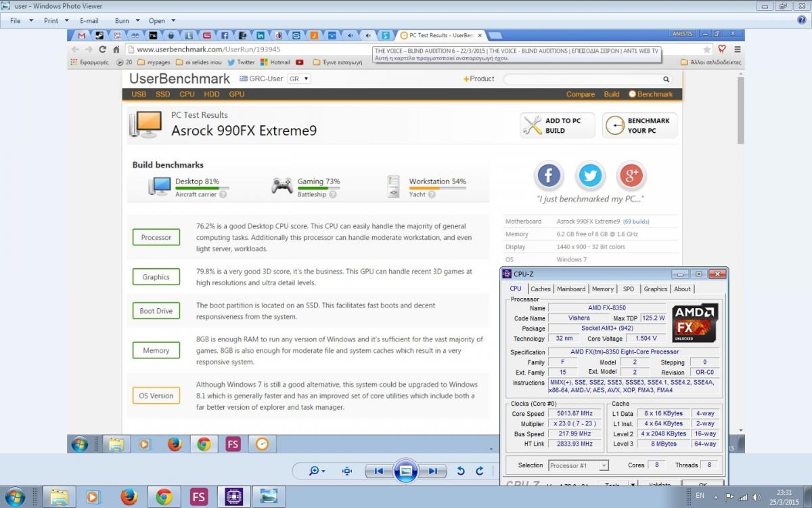Open the File menu in Photo Viewer
This screenshot has height=508, width=812.
pos(19,21)
